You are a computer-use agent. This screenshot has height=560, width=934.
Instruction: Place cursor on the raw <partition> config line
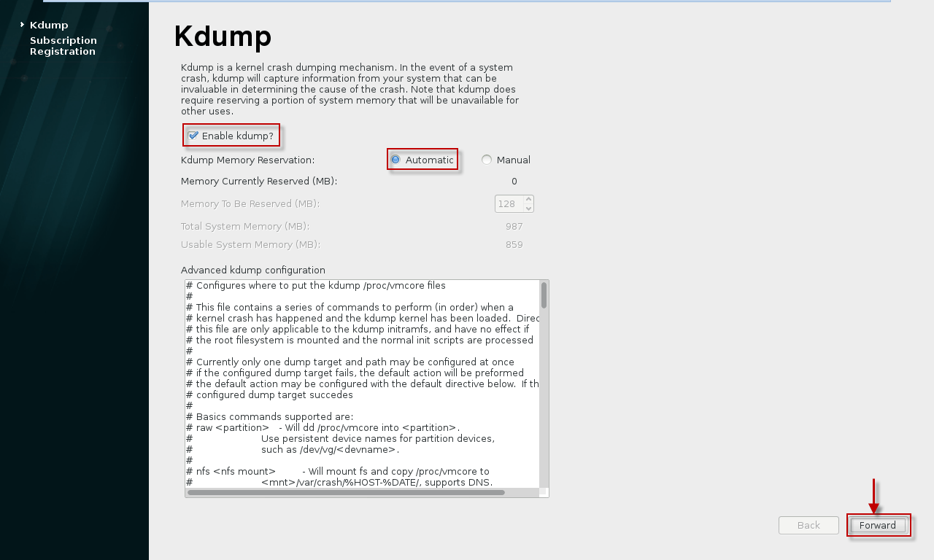pos(322,427)
